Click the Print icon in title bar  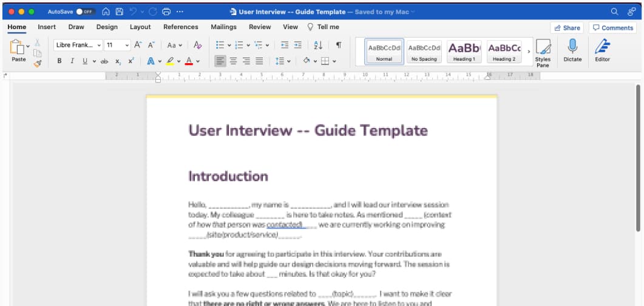(166, 12)
